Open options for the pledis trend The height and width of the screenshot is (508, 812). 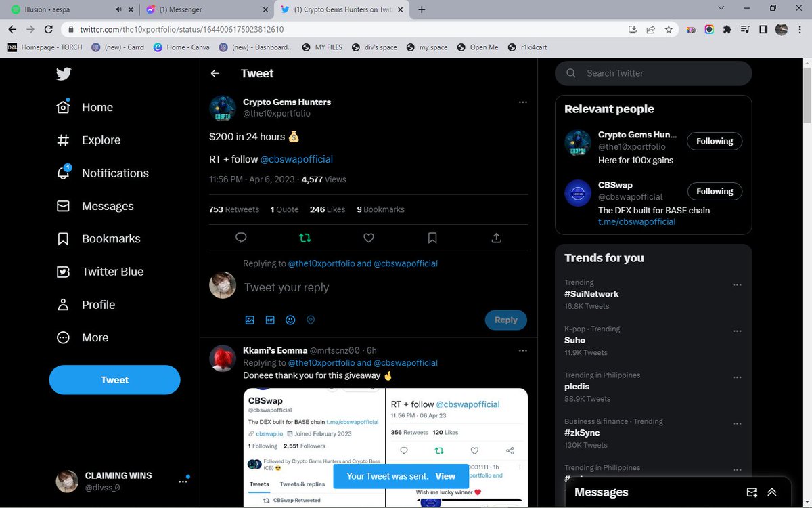737,377
